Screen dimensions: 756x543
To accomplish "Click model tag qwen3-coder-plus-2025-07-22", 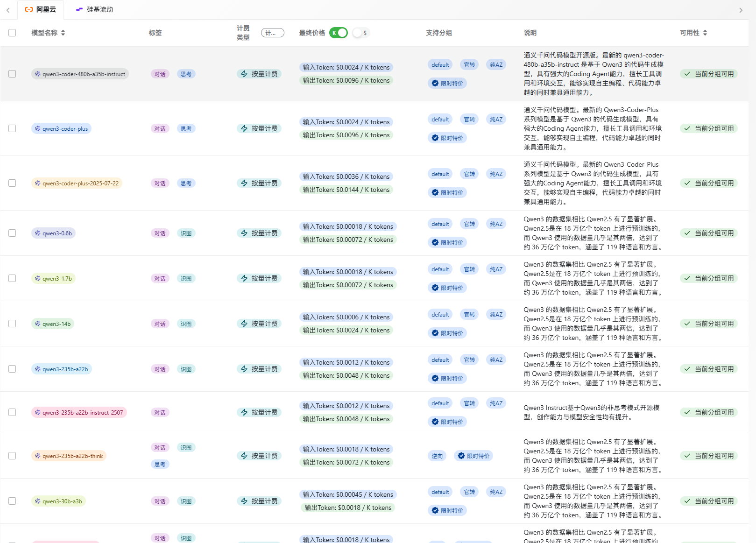I will point(77,183).
